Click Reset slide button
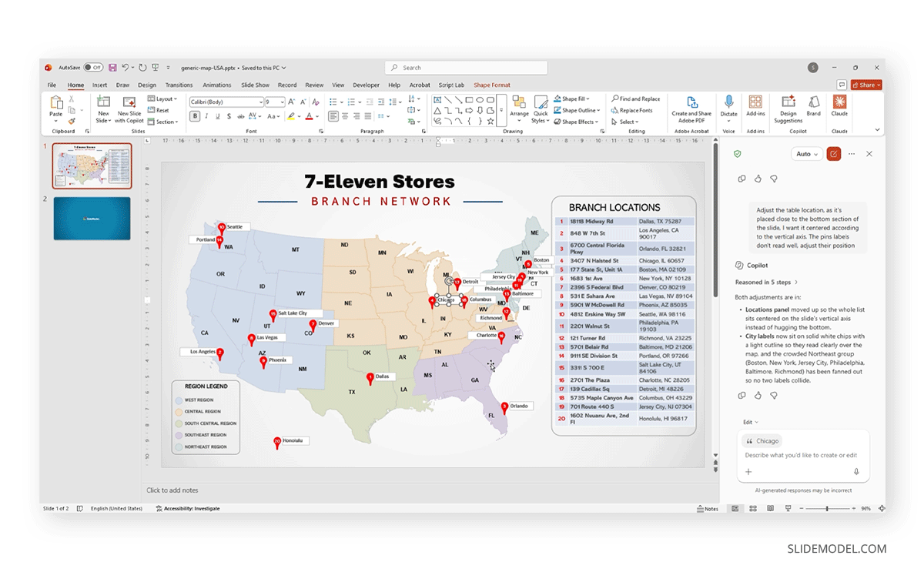 coord(159,110)
